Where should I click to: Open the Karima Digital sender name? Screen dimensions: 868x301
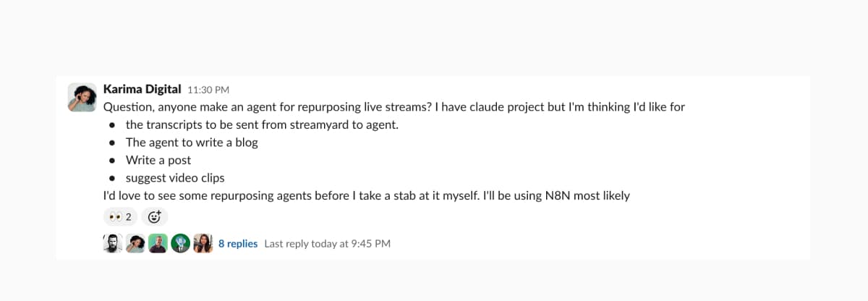pos(142,90)
